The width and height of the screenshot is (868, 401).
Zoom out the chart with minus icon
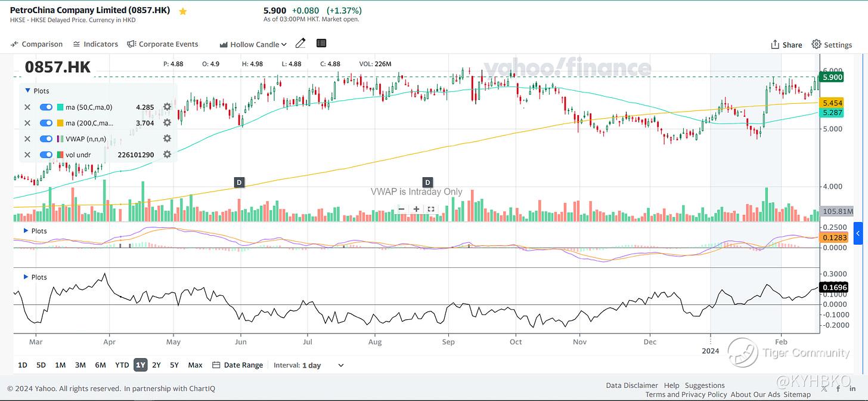[401, 209]
